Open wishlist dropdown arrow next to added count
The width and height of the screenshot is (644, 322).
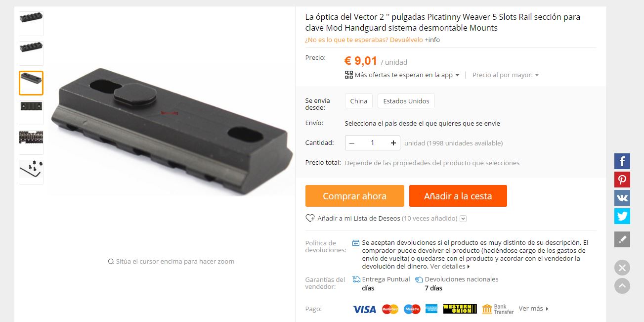pyautogui.click(x=463, y=219)
